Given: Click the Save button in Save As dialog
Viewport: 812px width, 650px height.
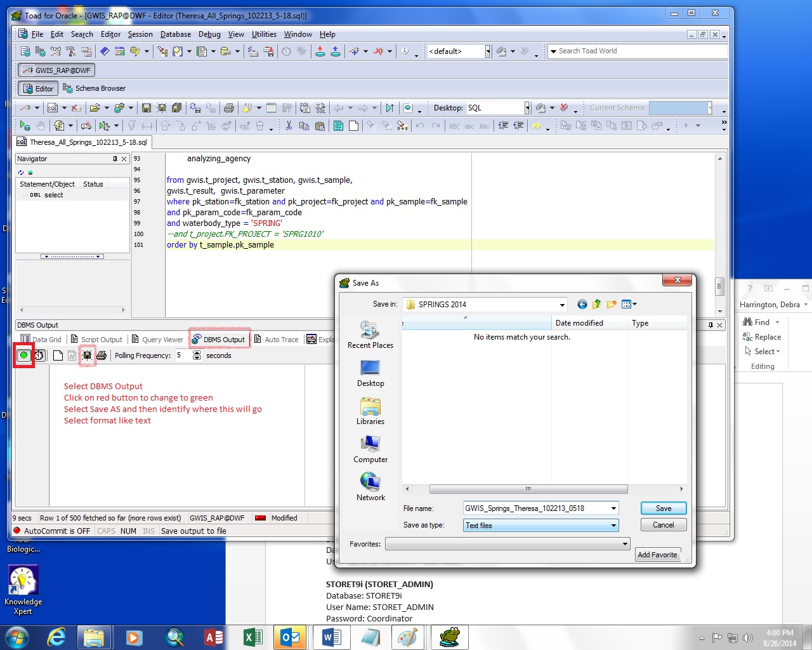Looking at the screenshot, I should (x=664, y=508).
